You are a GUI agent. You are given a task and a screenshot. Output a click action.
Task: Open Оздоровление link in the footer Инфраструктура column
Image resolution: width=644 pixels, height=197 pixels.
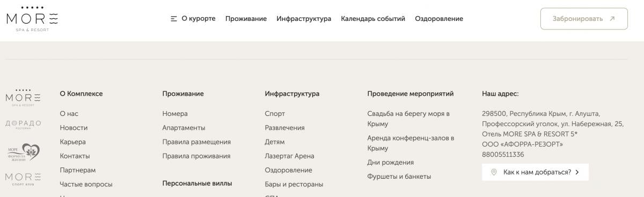[289, 170]
